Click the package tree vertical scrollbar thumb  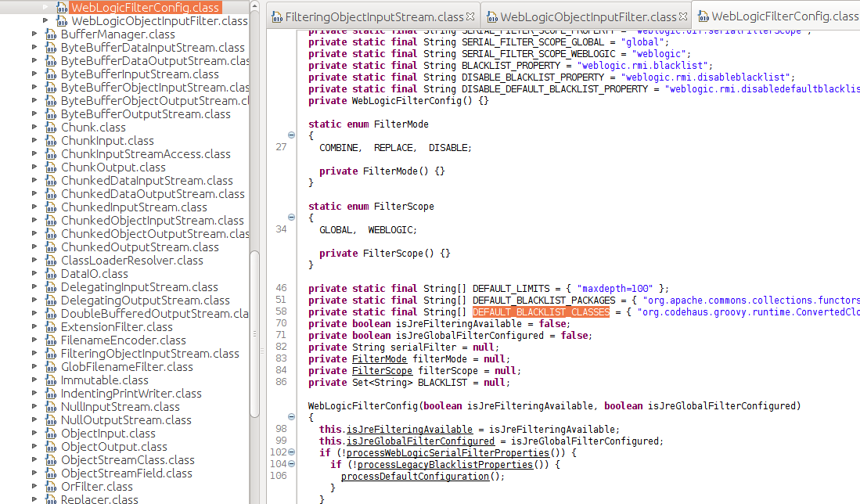pyautogui.click(x=254, y=334)
